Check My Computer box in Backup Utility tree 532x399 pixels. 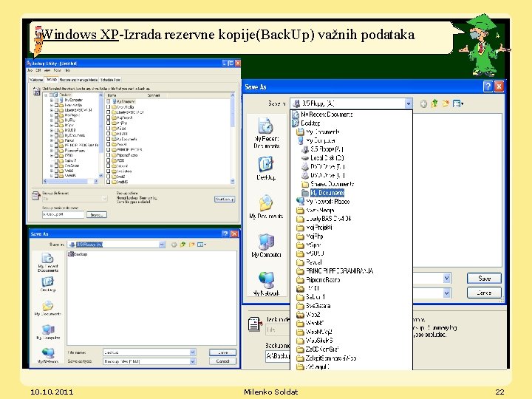(57, 100)
